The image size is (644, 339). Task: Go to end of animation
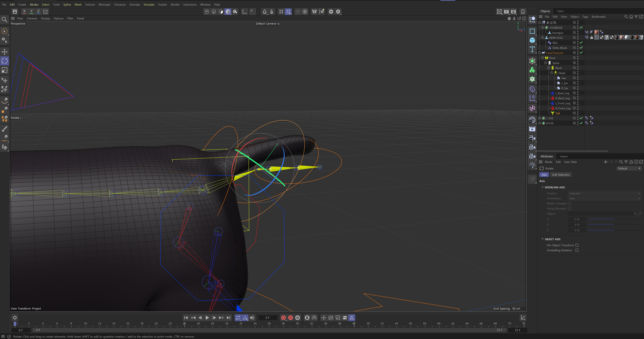tap(228, 318)
